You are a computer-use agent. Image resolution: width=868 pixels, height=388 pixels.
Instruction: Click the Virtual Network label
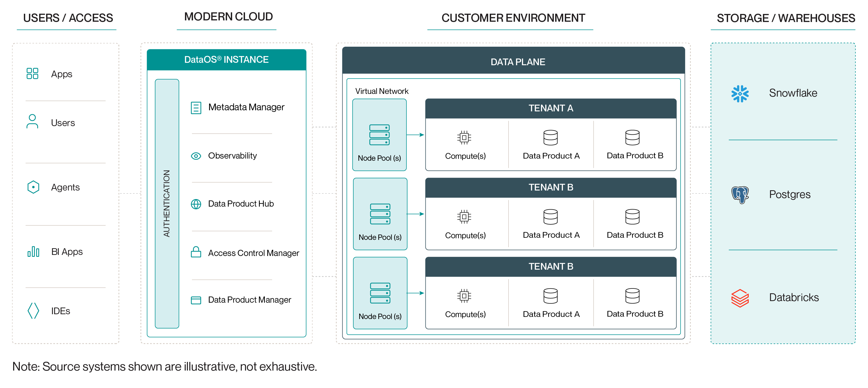pos(381,91)
